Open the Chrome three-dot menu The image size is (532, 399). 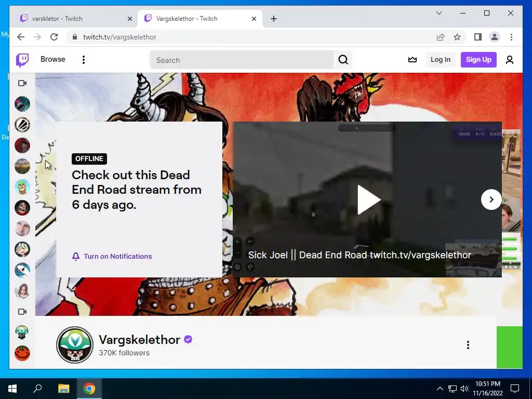(511, 37)
